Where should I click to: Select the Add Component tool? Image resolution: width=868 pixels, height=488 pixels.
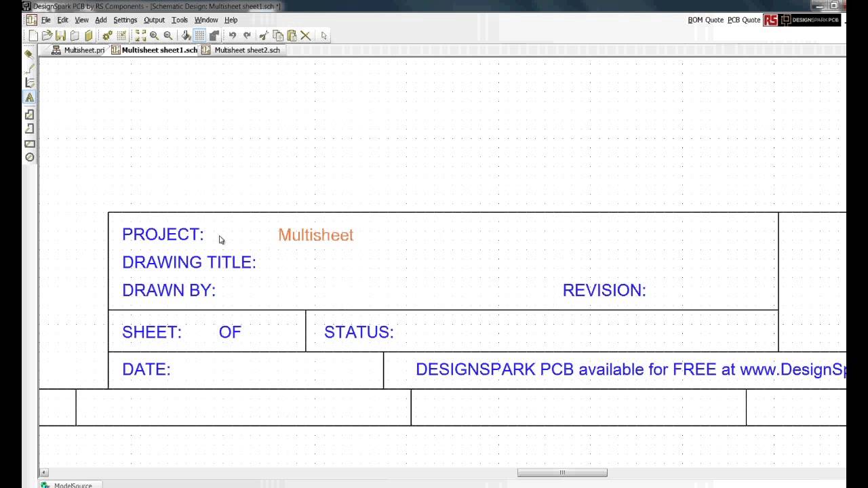point(29,54)
